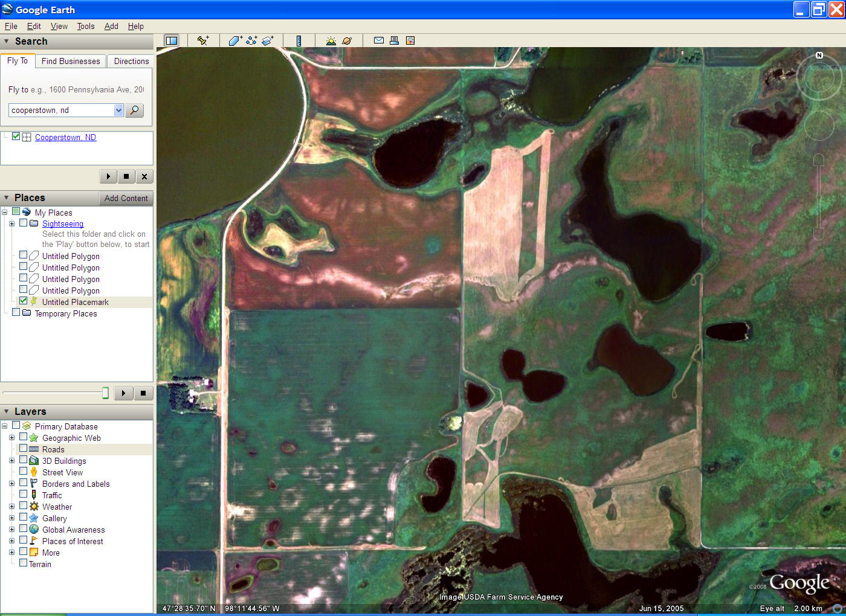Click the Weather layer sun icon
846x616 pixels.
34,507
